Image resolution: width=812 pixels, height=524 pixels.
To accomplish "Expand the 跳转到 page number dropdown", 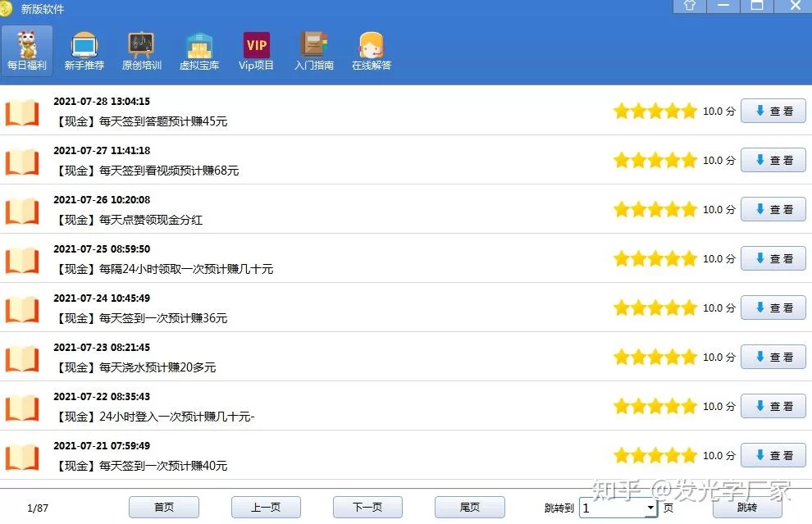I will pos(650,508).
